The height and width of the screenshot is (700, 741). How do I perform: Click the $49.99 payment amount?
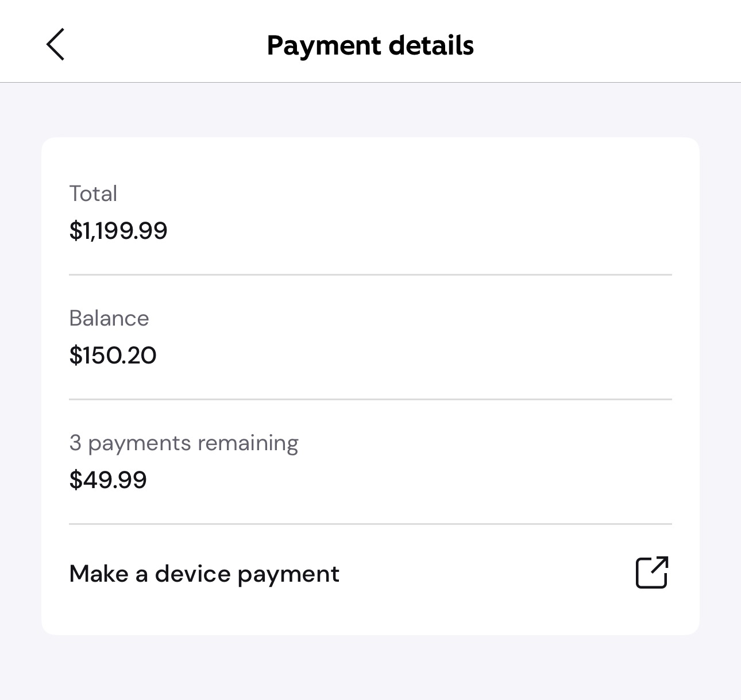(x=108, y=480)
